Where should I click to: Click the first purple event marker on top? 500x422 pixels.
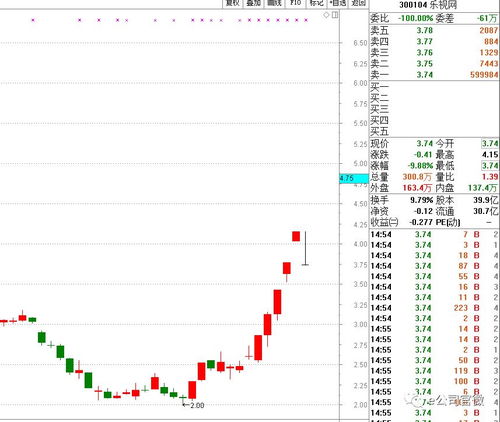[x=33, y=20]
